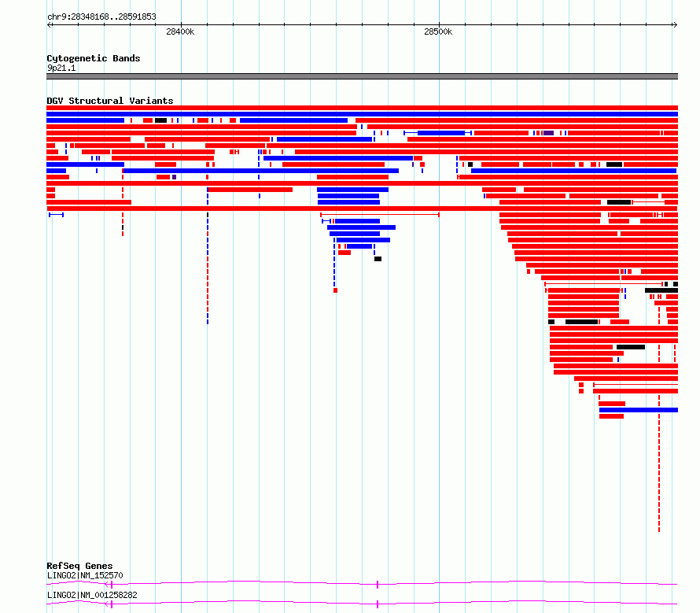Select the small black variant below the middle blue stack
Image resolution: width=700 pixels, height=613 pixels.
pos(378,259)
